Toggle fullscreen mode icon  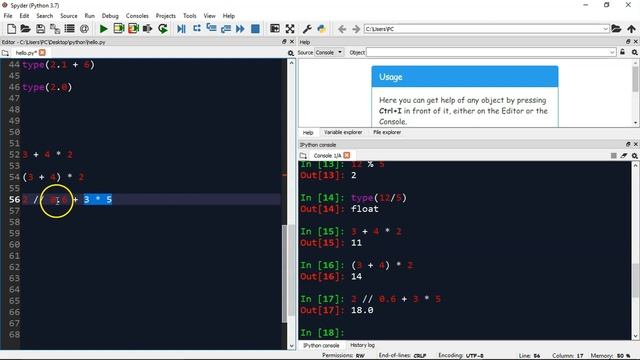pyautogui.click(x=290, y=29)
